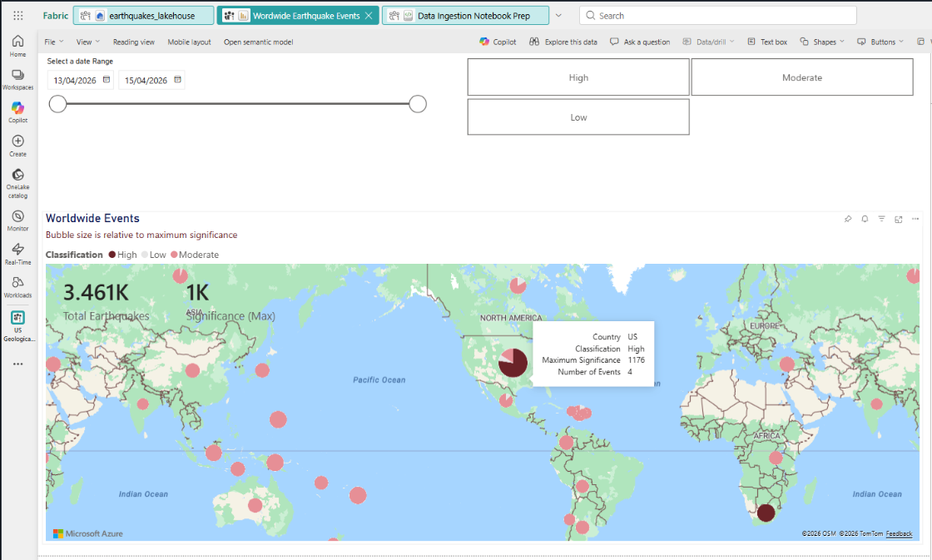
Task: Go to Home in the sidebar
Action: [17, 46]
